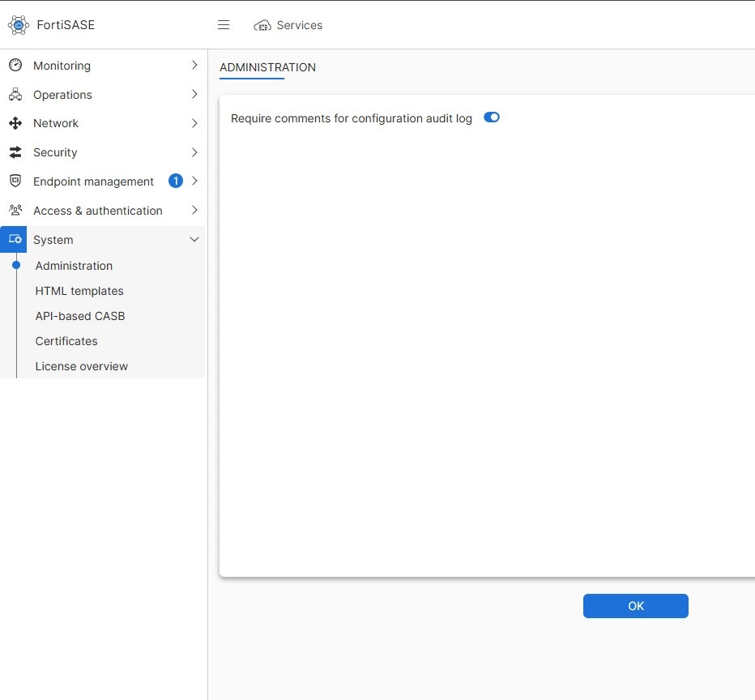The image size is (755, 700).
Task: Click the Monitoring gauge icon
Action: click(15, 65)
